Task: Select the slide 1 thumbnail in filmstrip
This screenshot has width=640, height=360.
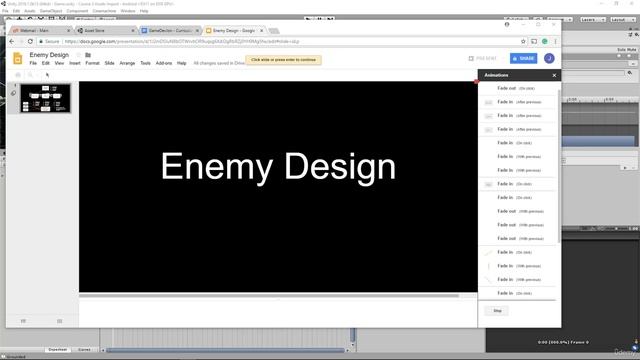Action: [45, 98]
